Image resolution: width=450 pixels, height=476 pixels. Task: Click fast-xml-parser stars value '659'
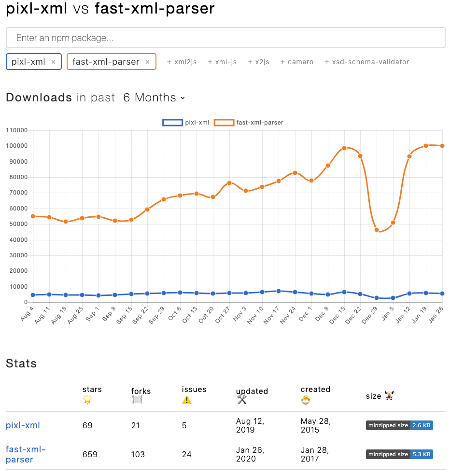90,454
